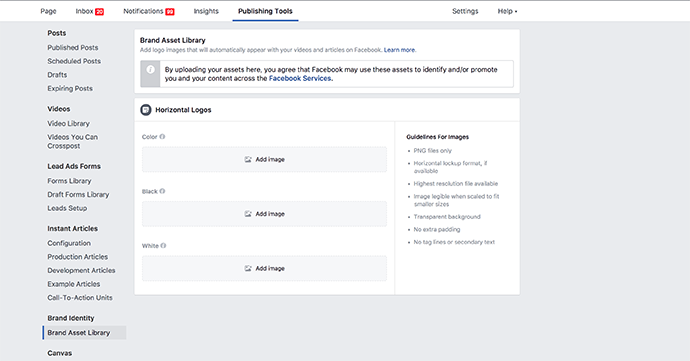Image resolution: width=690 pixels, height=361 pixels.
Task: Go to the Insights tab
Action: 206,11
